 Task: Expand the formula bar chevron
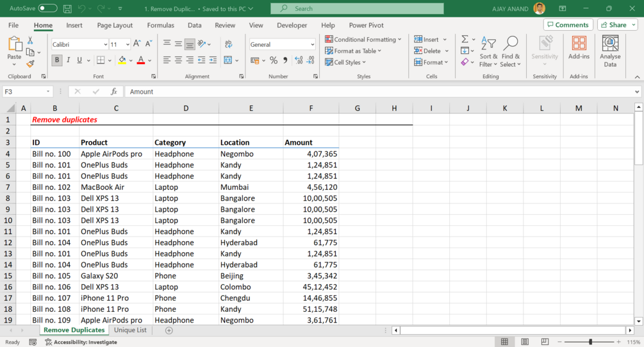pos(636,92)
